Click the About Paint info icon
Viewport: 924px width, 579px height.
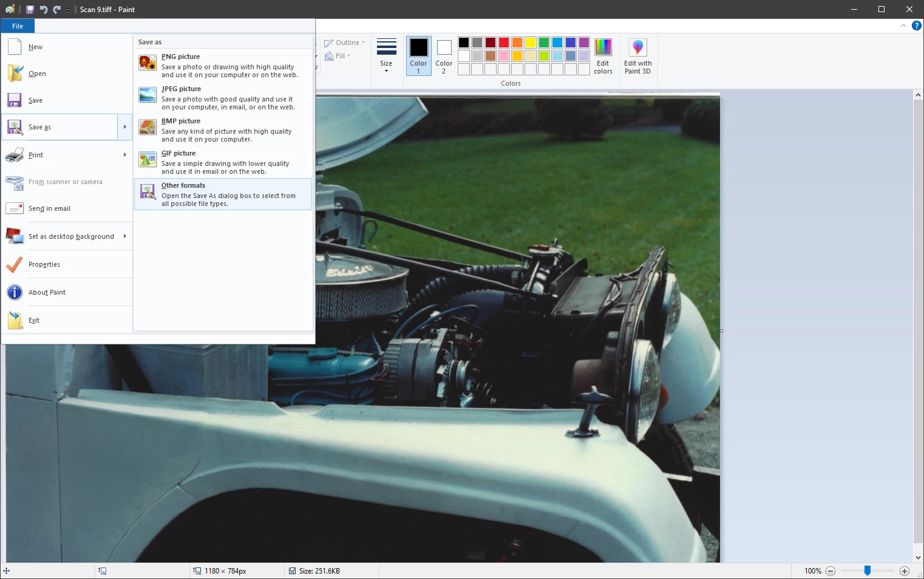click(15, 292)
